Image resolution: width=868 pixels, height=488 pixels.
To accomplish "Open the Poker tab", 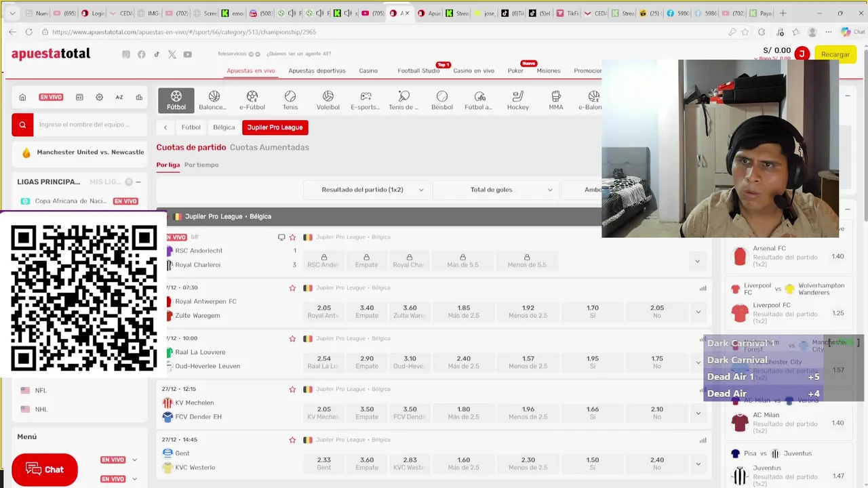I will click(x=515, y=70).
